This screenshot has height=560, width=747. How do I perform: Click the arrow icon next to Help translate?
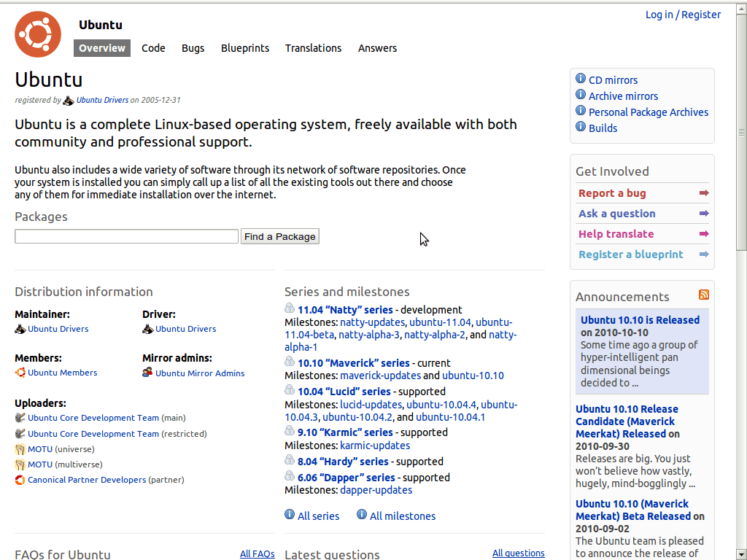(704, 234)
